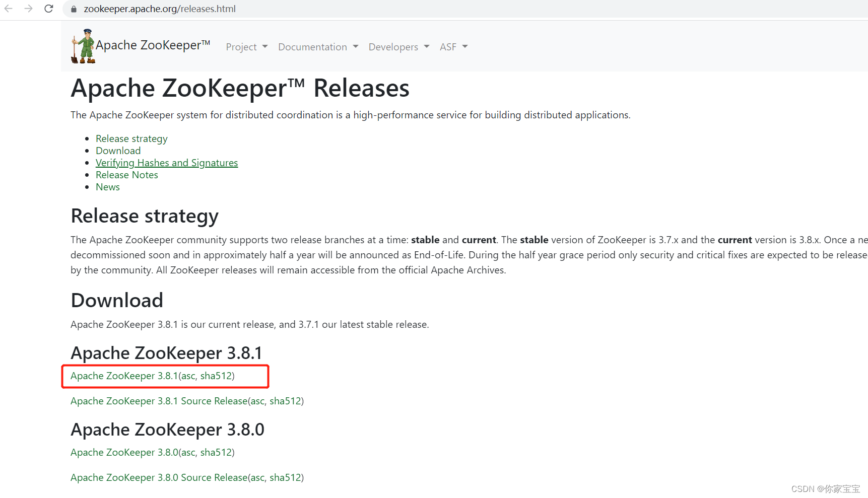This screenshot has width=868, height=498.
Task: Open asc signature for ZooKeeper 3.8.1 binary
Action: click(x=188, y=376)
